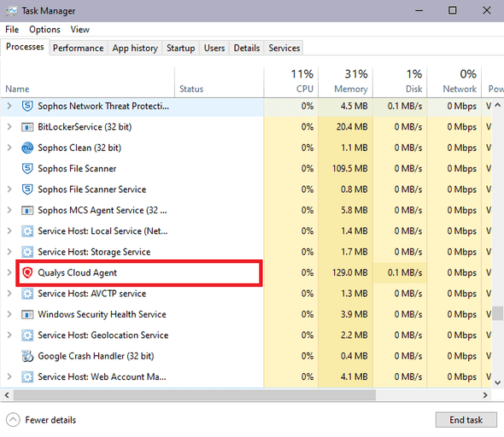
Task: Select the Sophos File Scanner row name
Action: 77,169
